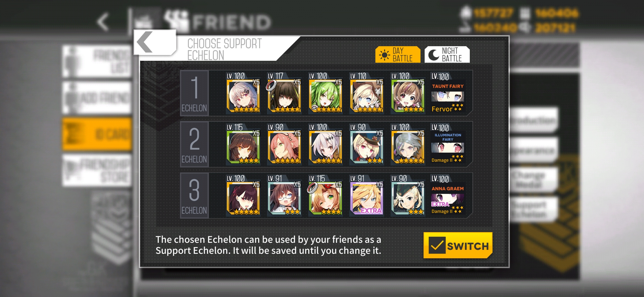Click the Lv.117 doll with ring icon
This screenshot has width=644, height=297.
(284, 93)
